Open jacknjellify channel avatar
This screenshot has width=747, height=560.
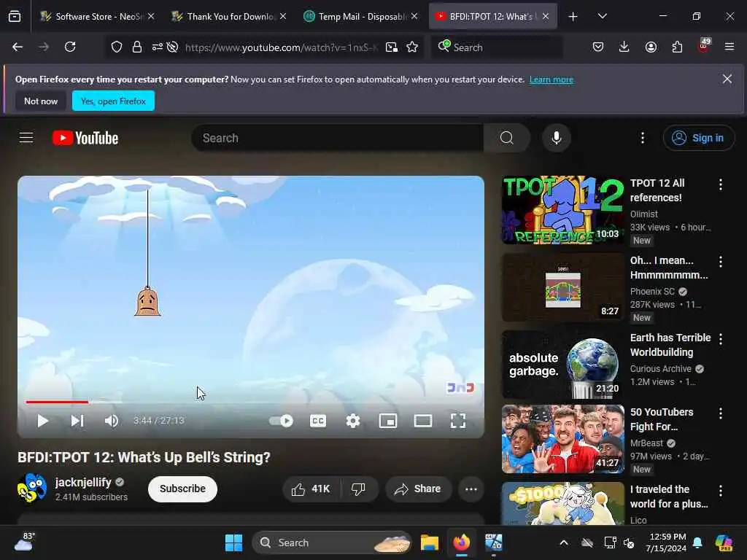[31, 488]
